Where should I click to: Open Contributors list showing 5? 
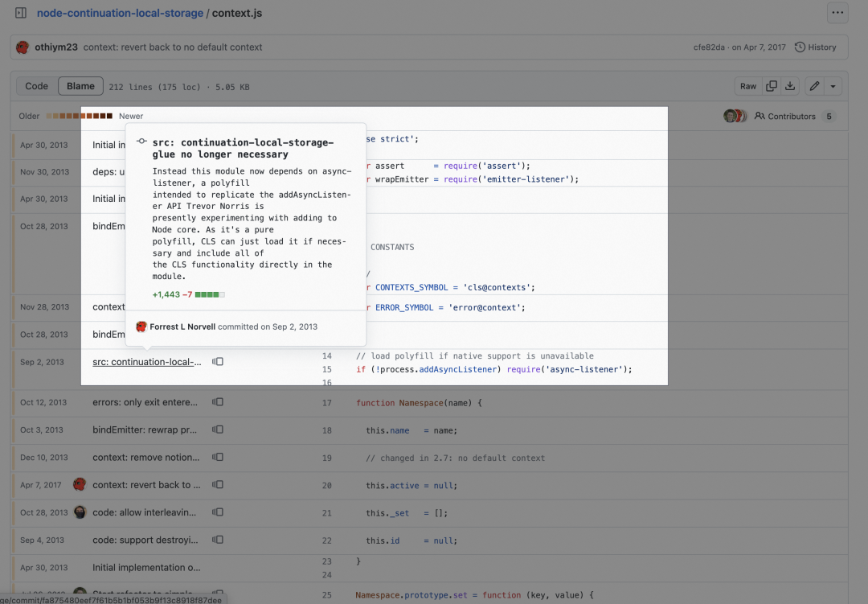coord(794,116)
